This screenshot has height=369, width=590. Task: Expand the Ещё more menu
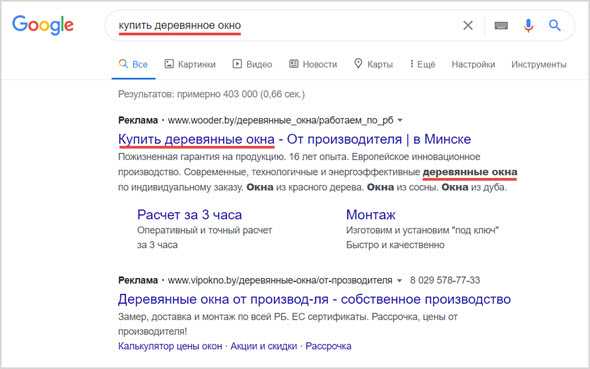[x=423, y=64]
